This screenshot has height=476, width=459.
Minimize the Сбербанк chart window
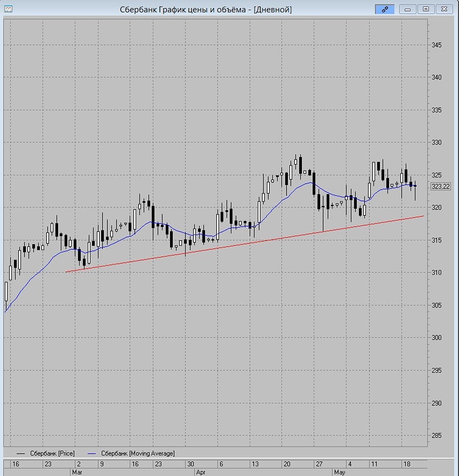tap(408, 9)
